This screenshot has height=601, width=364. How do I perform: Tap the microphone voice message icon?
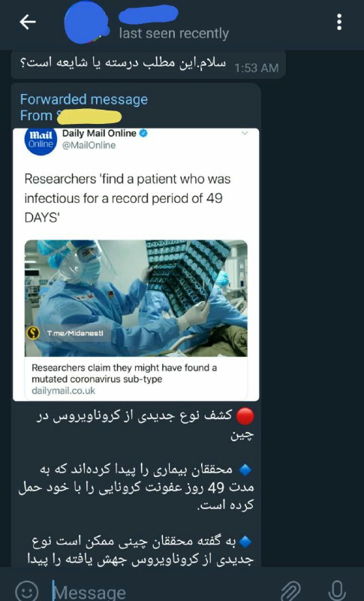(x=337, y=590)
